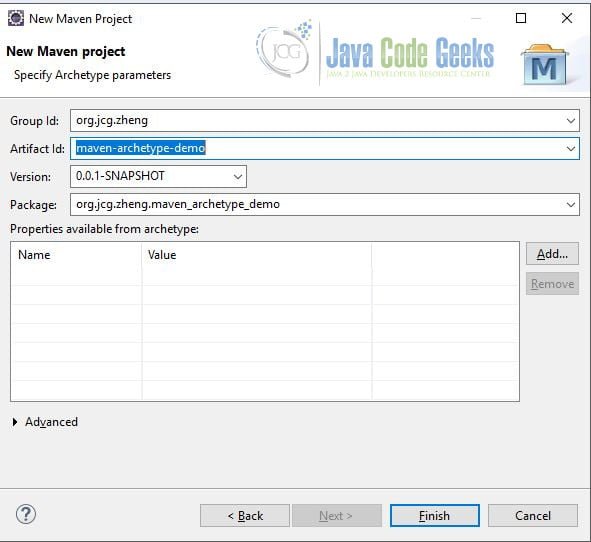The width and height of the screenshot is (591, 542).
Task: Open the Group Id dropdown arrow
Action: [571, 121]
